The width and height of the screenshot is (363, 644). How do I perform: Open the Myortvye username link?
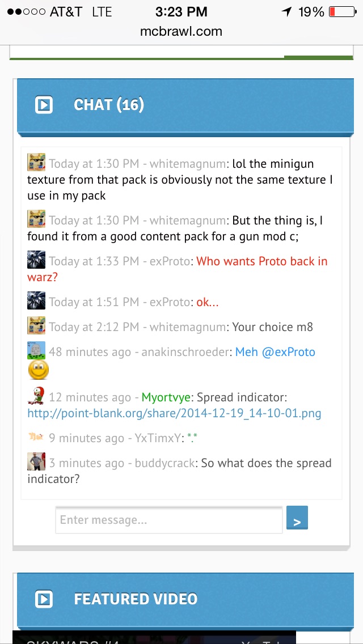[x=166, y=397]
